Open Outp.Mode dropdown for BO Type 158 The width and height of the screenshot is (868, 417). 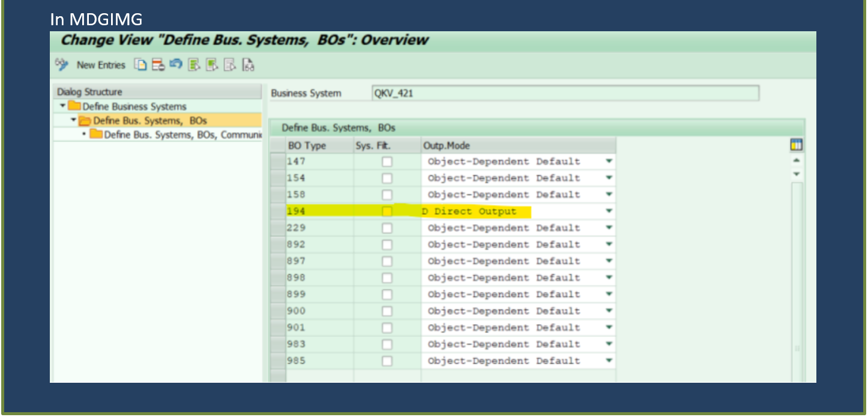pyautogui.click(x=609, y=195)
